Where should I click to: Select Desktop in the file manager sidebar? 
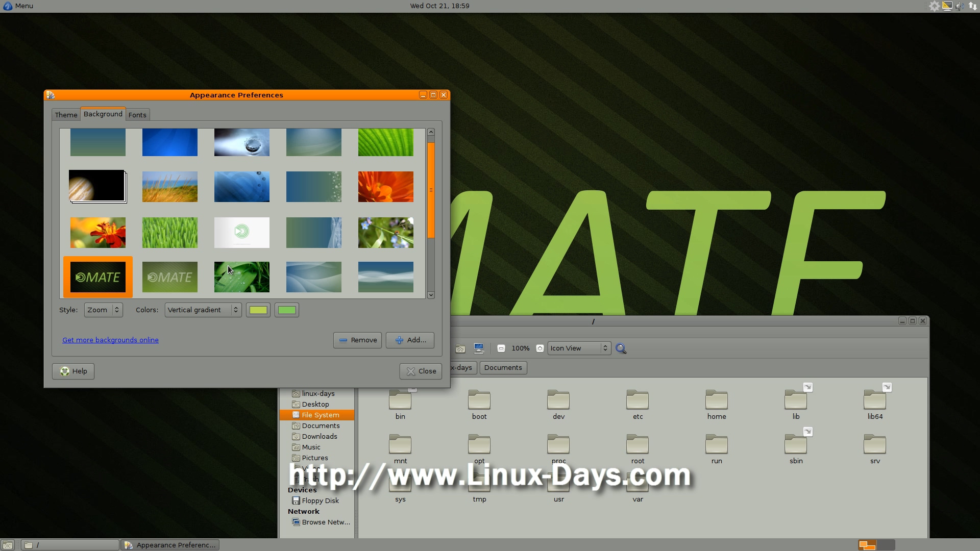[x=317, y=405]
